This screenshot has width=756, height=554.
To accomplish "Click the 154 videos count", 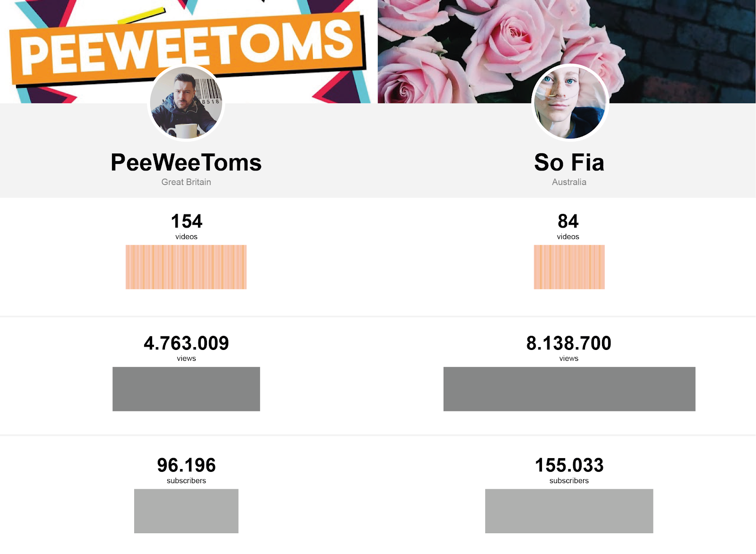I will [187, 221].
